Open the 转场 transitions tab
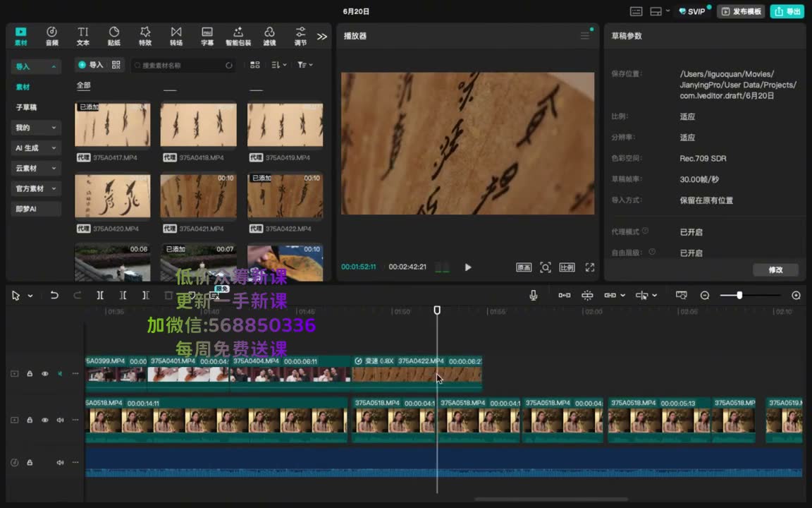Screen dimensions: 812x508 (176, 36)
